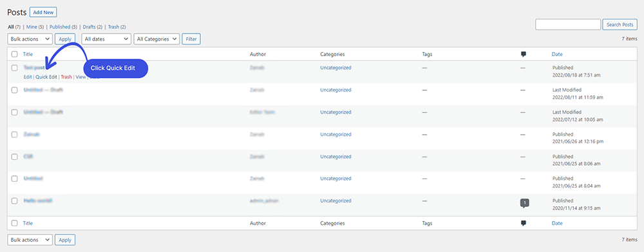This screenshot has width=644, height=252.
Task: Focus the search posts input field
Action: tap(568, 24)
